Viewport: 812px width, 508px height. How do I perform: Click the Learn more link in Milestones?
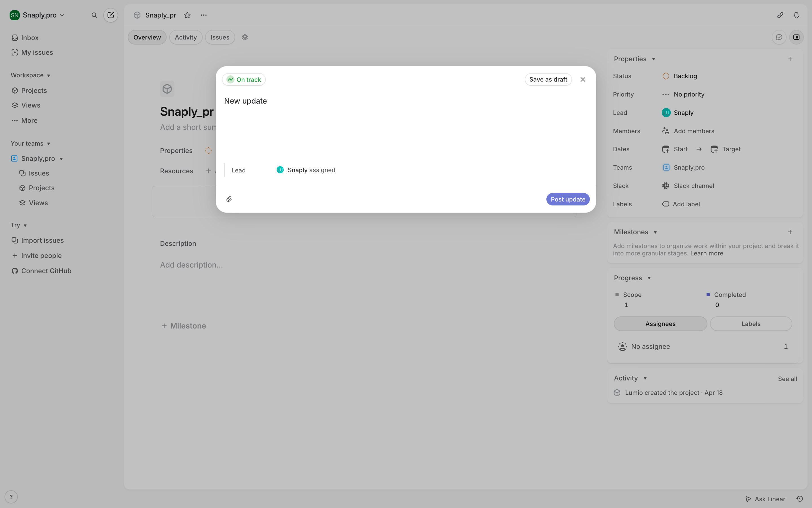point(707,254)
